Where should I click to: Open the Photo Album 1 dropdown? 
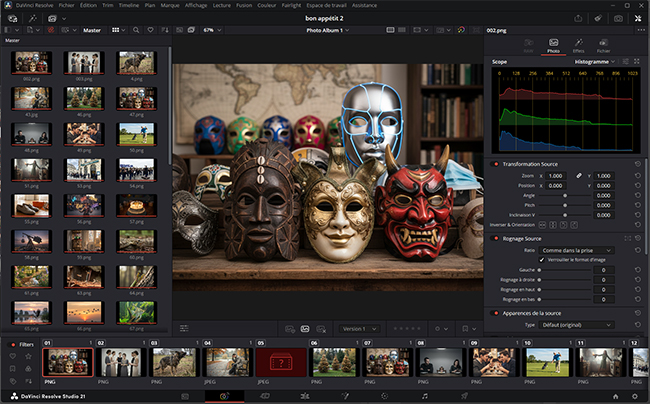[327, 30]
